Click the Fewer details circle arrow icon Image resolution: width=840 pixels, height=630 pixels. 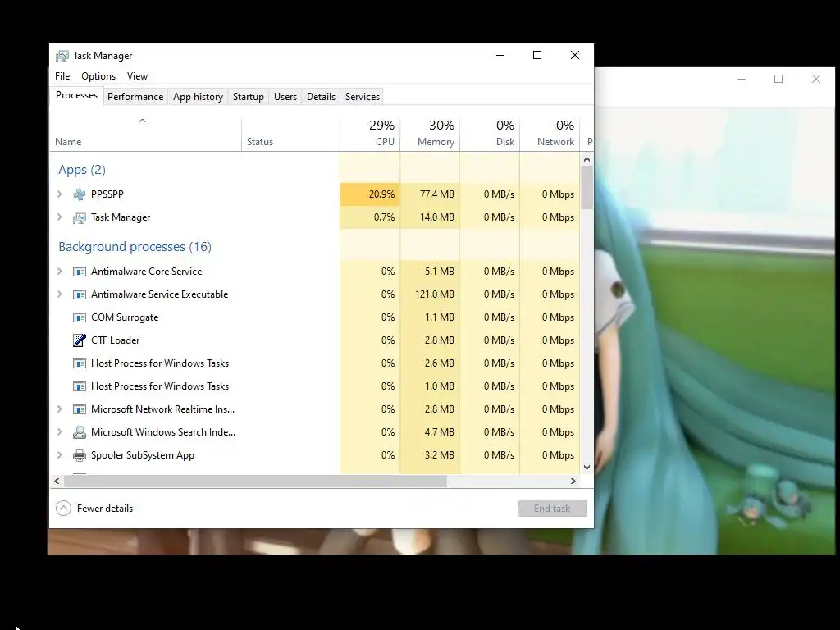coord(63,509)
